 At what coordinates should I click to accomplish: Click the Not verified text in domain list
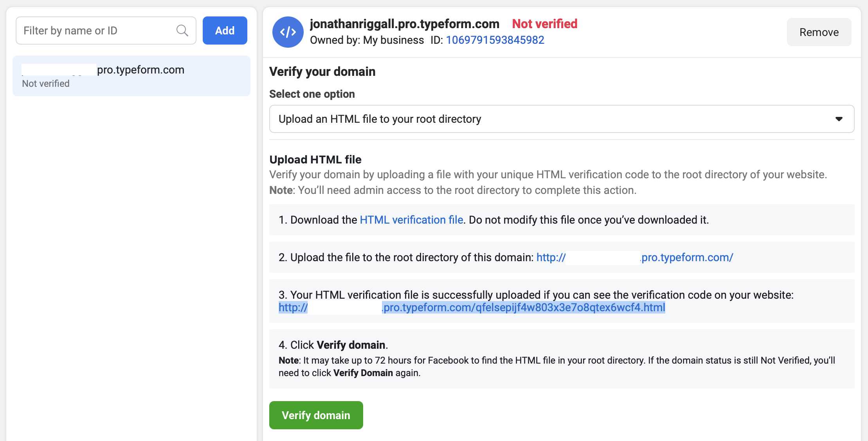point(46,84)
